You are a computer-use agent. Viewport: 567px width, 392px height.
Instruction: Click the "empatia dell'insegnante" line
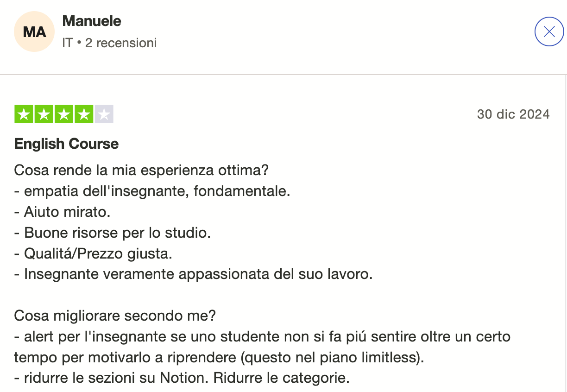tap(152, 191)
